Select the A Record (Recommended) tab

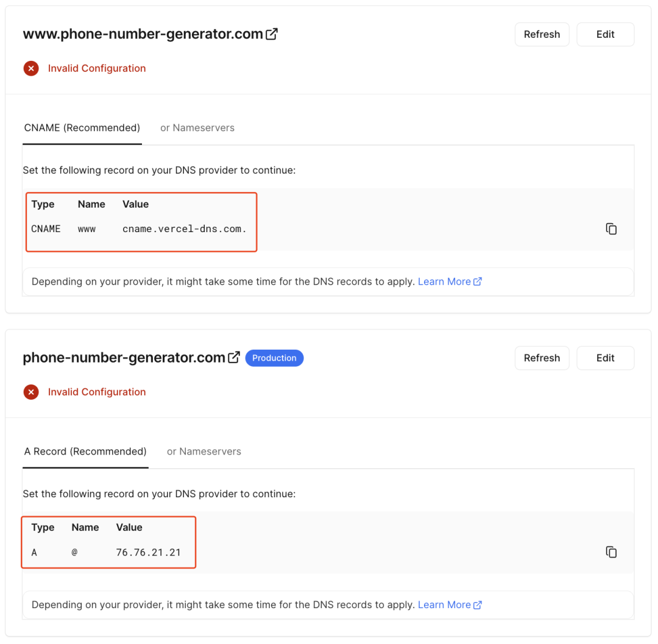[x=85, y=451]
